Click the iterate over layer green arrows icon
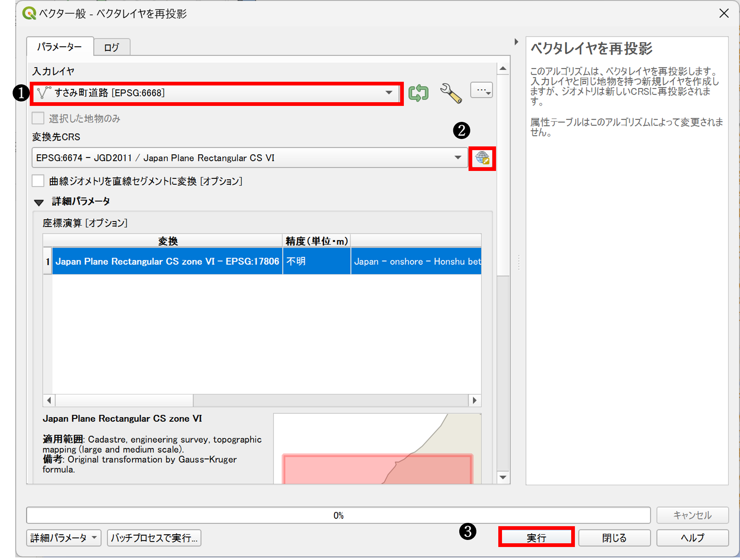The image size is (740, 560). click(x=418, y=93)
